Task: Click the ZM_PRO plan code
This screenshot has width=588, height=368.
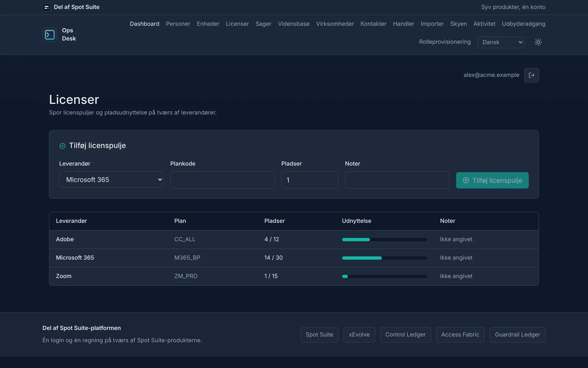Action: (x=186, y=276)
